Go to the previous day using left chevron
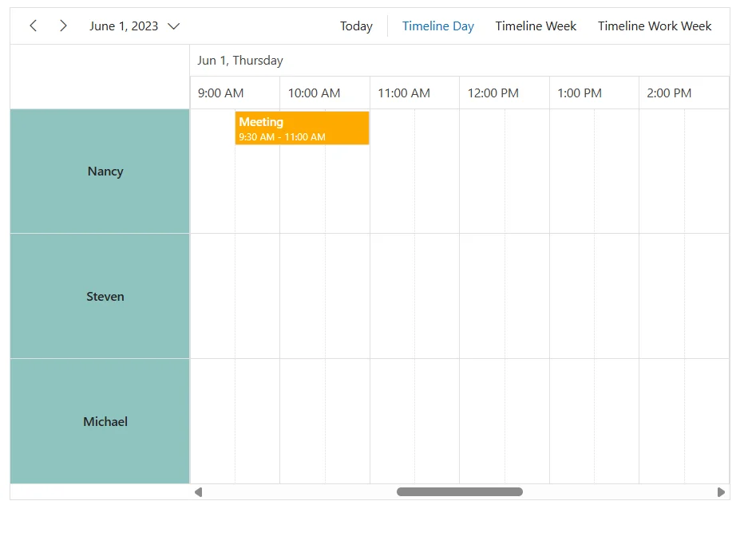Screen dimensions: 748x560 [x=33, y=26]
